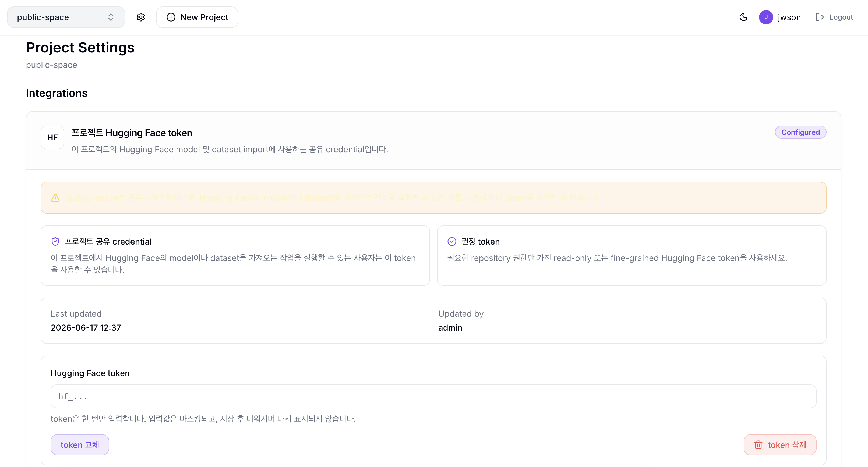The width and height of the screenshot is (868, 467).
Task: Click the Last updated date 2026-06-17 12:37
Action: coord(86,327)
